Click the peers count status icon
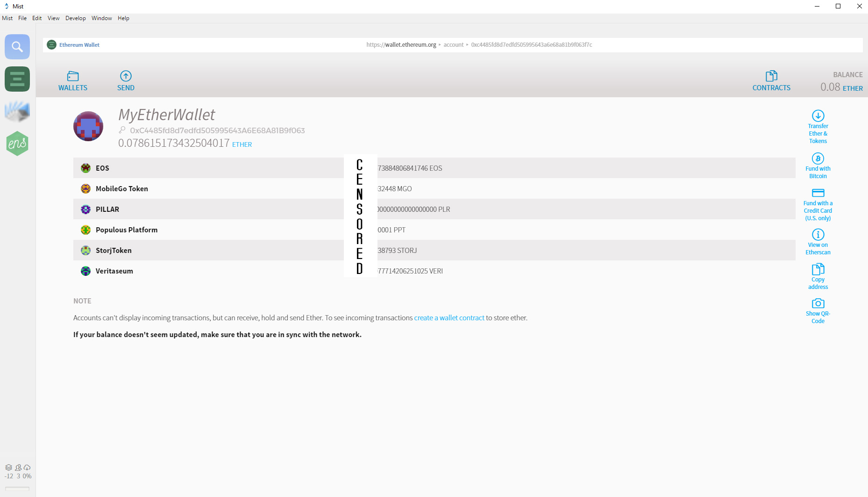The image size is (868, 497). 18,468
